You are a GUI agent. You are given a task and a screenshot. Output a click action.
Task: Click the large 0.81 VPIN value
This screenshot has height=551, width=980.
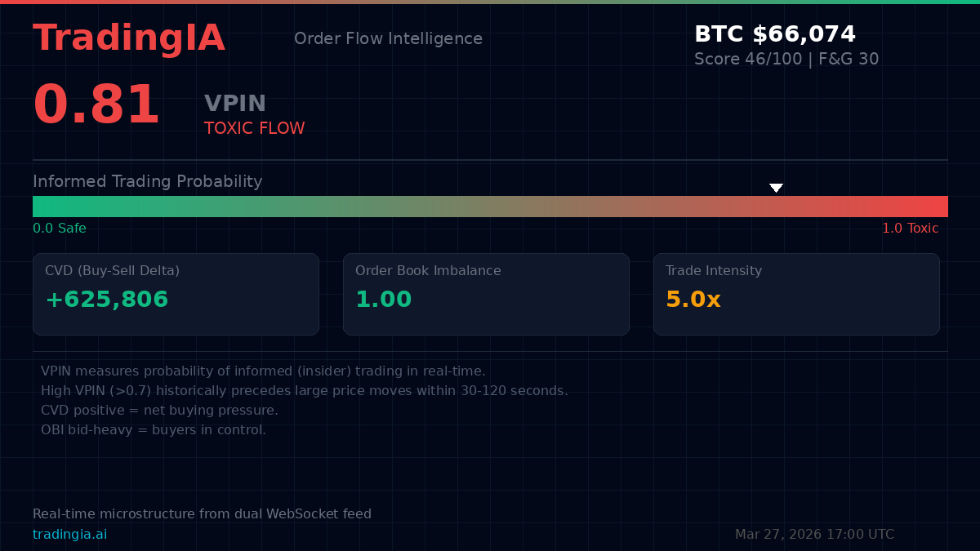pyautogui.click(x=96, y=105)
